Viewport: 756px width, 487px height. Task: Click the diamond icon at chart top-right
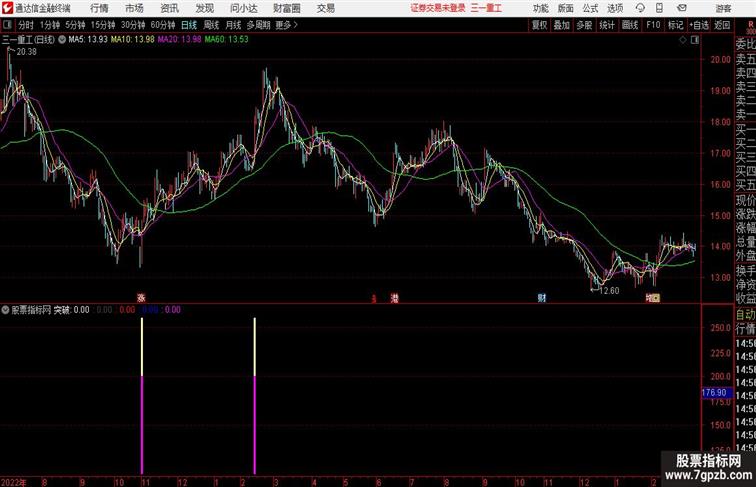[x=683, y=40]
